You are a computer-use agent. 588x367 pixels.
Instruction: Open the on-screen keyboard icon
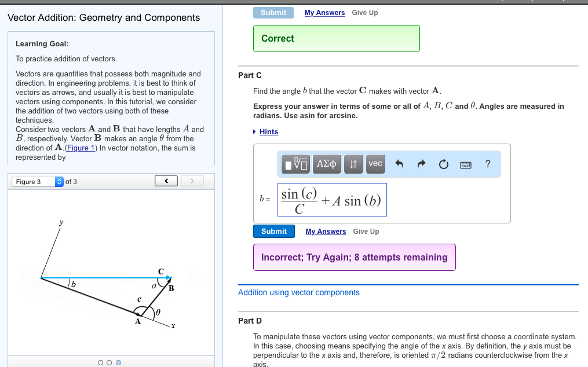coord(465,164)
